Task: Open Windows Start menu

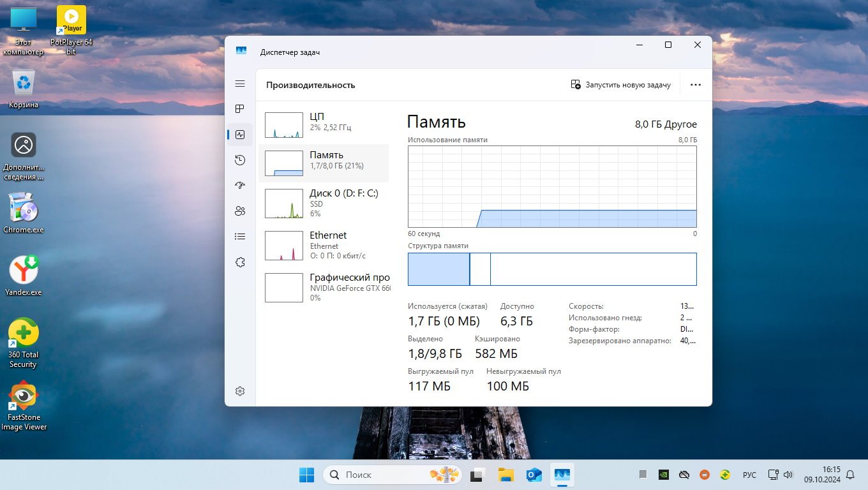Action: coord(306,475)
